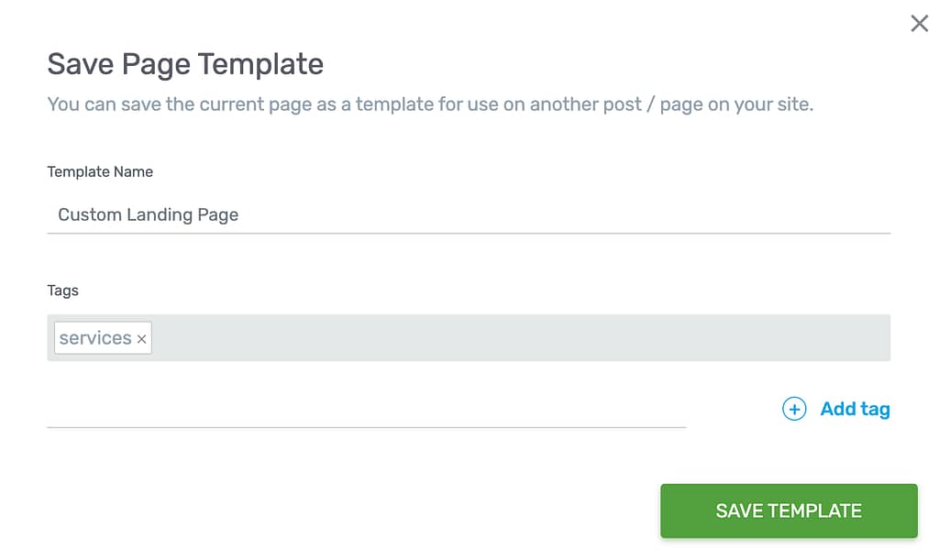939x560 pixels.
Task: Click the circled plus icon beside Add tag
Action: (794, 409)
